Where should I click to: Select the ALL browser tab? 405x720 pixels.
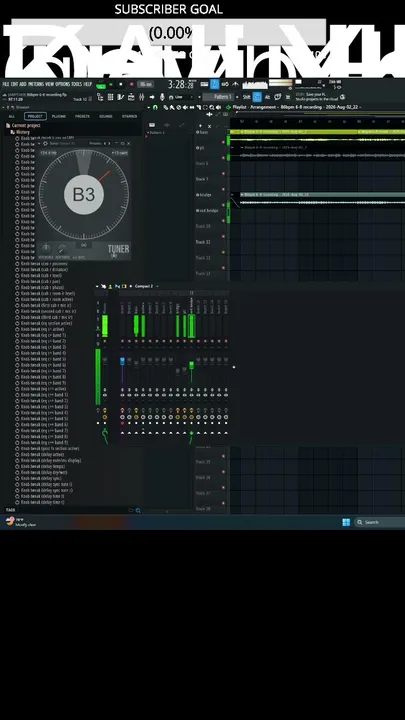[x=11, y=116]
